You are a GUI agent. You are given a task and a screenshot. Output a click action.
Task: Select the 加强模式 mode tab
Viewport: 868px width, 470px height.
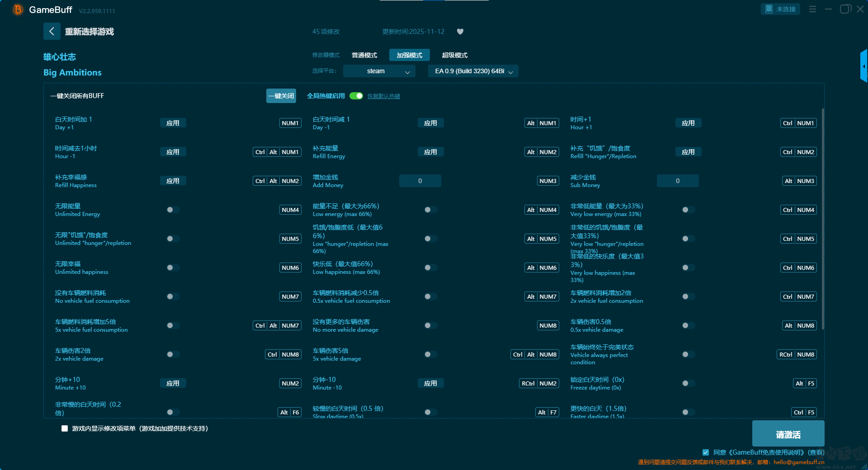point(410,55)
